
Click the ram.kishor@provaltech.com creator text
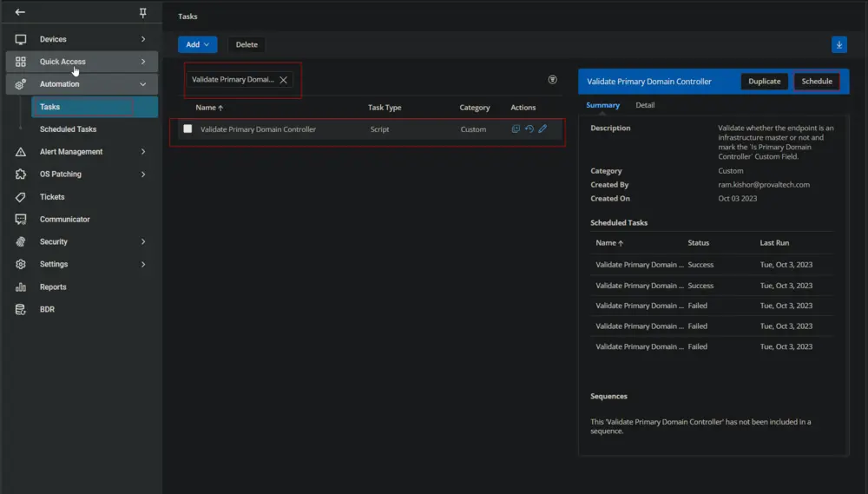(763, 184)
